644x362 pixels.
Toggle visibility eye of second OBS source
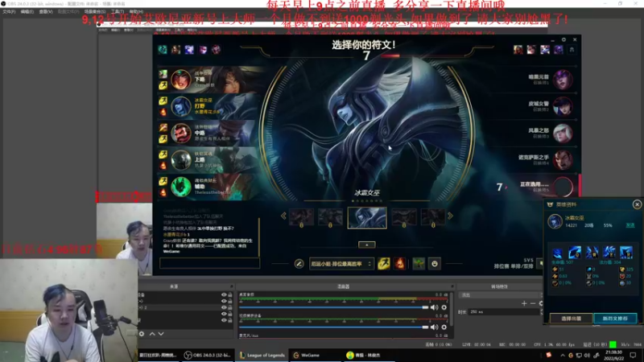[x=224, y=301]
